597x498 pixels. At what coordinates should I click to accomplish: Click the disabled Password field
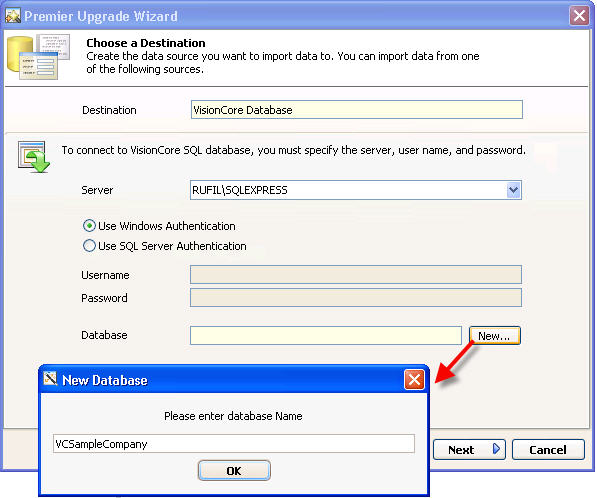coord(356,297)
